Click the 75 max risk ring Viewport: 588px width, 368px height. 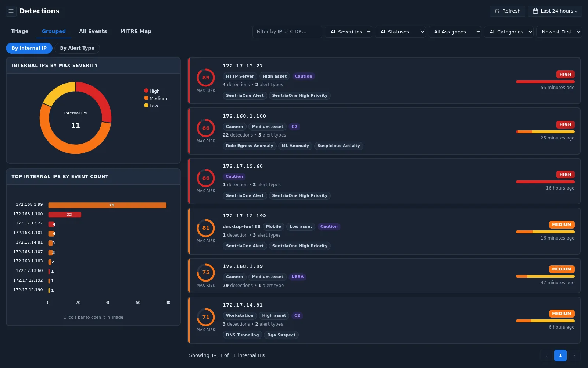coord(206,272)
